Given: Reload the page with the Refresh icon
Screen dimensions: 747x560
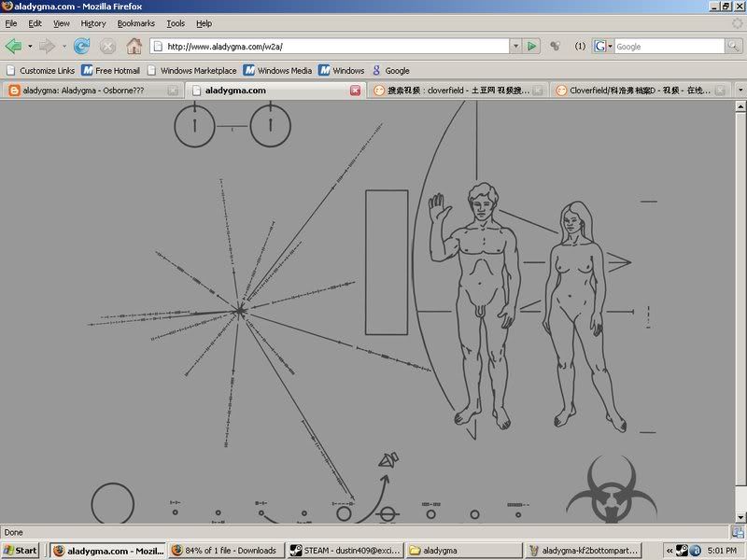Looking at the screenshot, I should click(x=81, y=46).
